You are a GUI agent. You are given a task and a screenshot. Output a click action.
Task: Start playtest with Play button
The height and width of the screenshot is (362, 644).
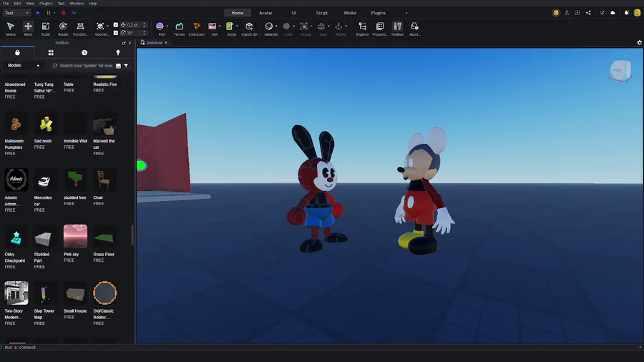[x=38, y=13]
